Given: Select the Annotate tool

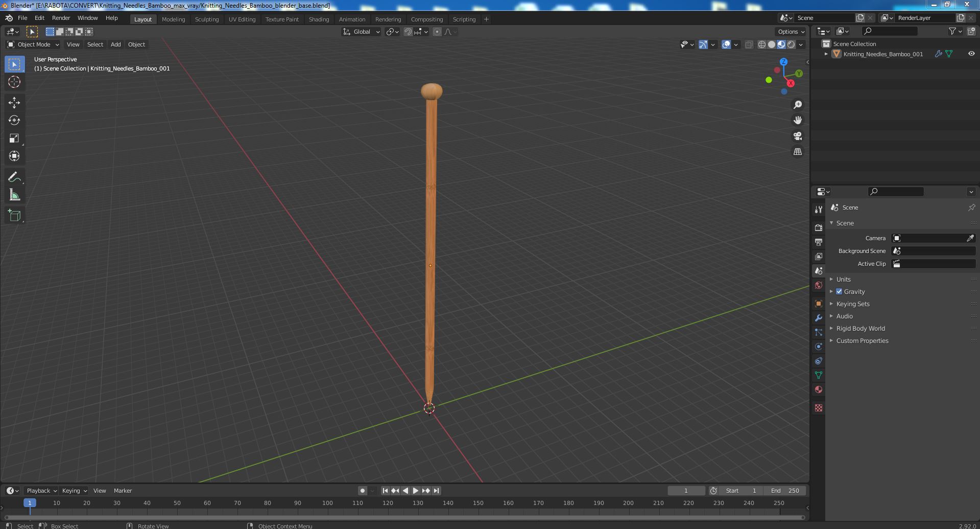Looking at the screenshot, I should pos(14,177).
